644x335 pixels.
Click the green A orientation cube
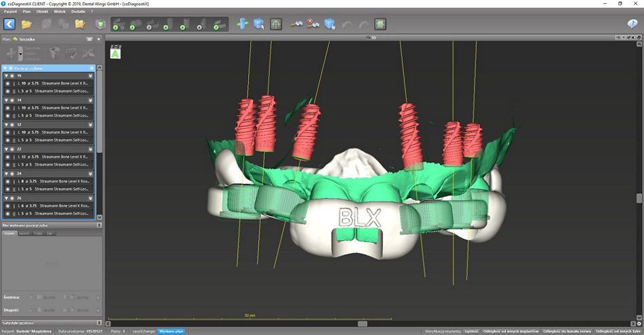pyautogui.click(x=115, y=52)
